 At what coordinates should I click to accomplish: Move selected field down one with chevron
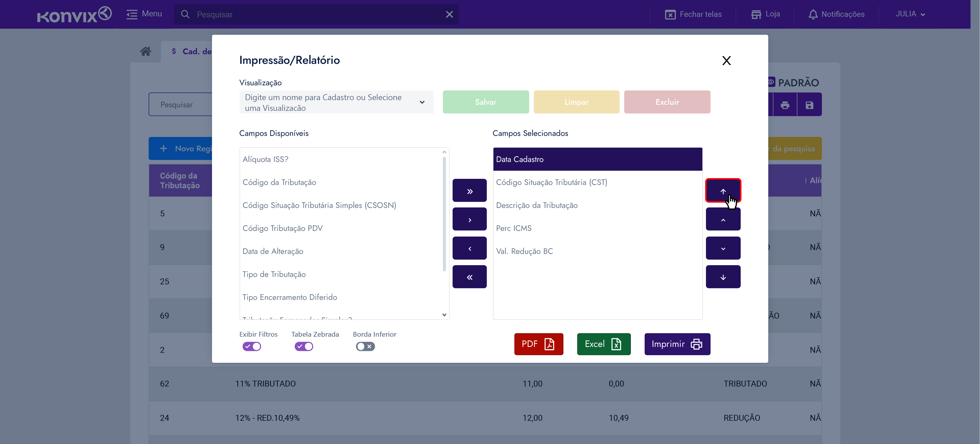(x=723, y=248)
